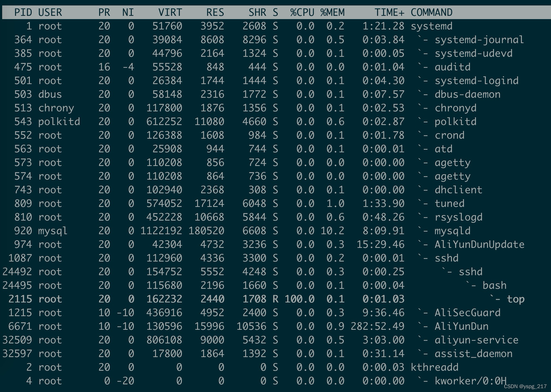Expand the bash branch under sshd
The width and height of the screenshot is (551, 392).
471,285
